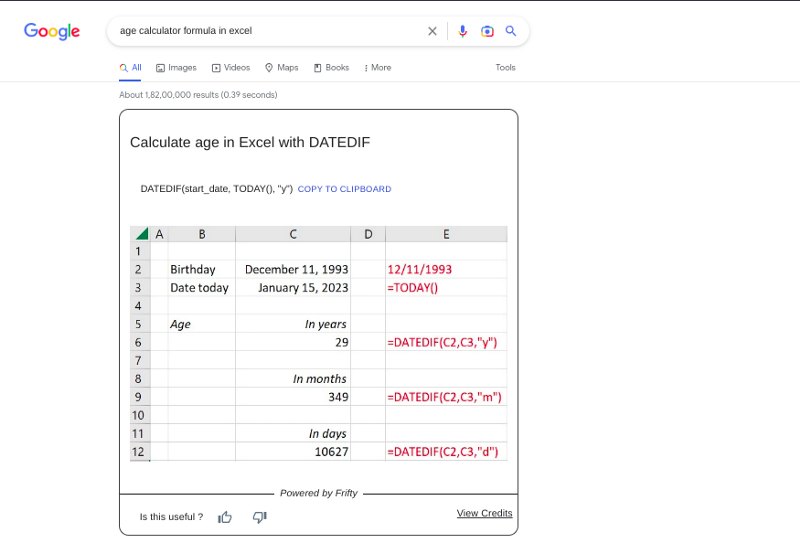Click the 'Is this useful ?' text
800x542 pixels.
pos(171,517)
